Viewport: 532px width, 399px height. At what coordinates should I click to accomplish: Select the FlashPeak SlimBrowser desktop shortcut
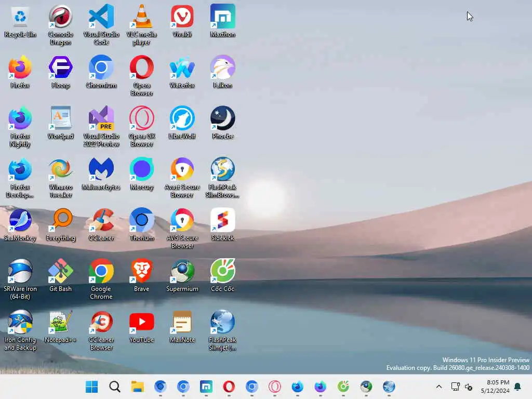(x=222, y=178)
